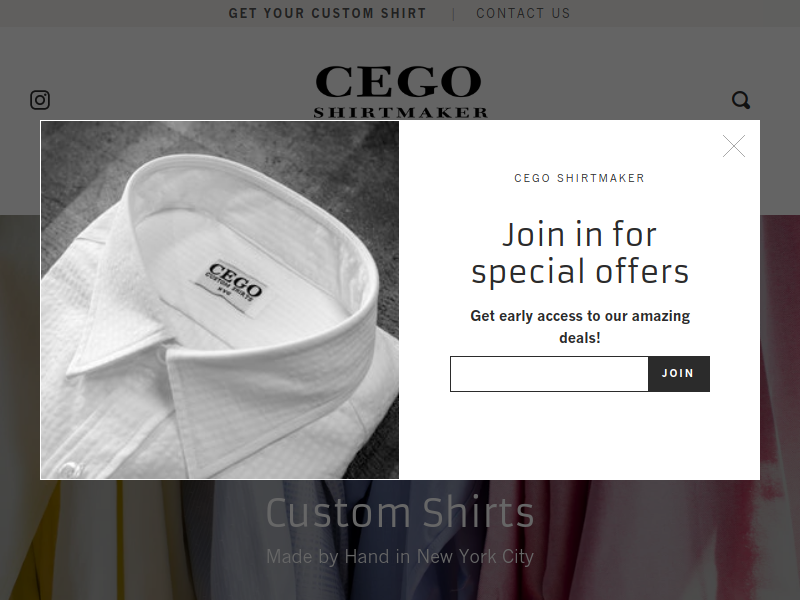This screenshot has height=600, width=800.
Task: Click the dimmed pink shirt background right of popup
Action: point(780,357)
